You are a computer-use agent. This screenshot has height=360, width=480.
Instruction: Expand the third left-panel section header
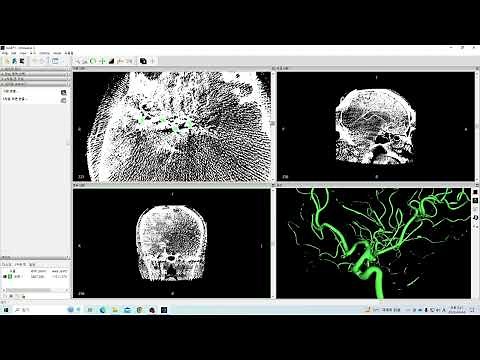35,79
